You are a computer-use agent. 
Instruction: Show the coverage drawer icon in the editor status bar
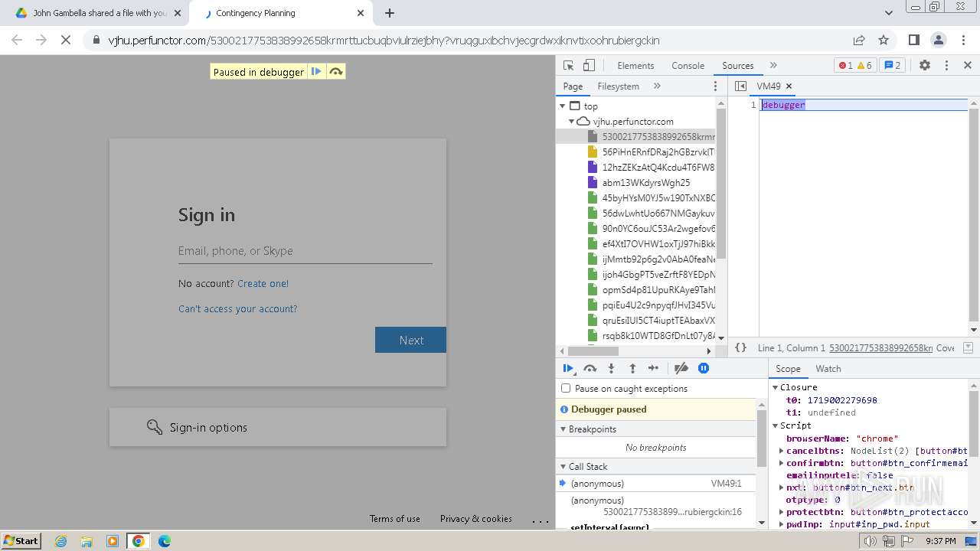coord(968,347)
